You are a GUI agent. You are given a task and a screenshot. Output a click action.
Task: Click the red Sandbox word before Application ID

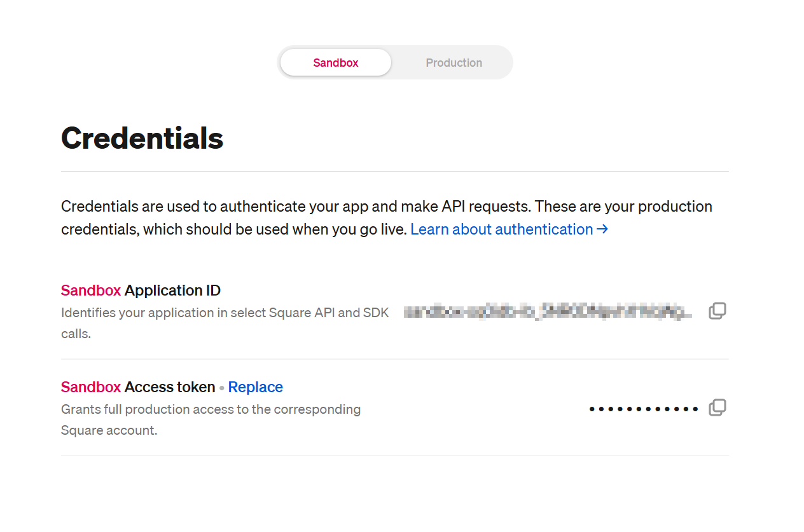91,290
